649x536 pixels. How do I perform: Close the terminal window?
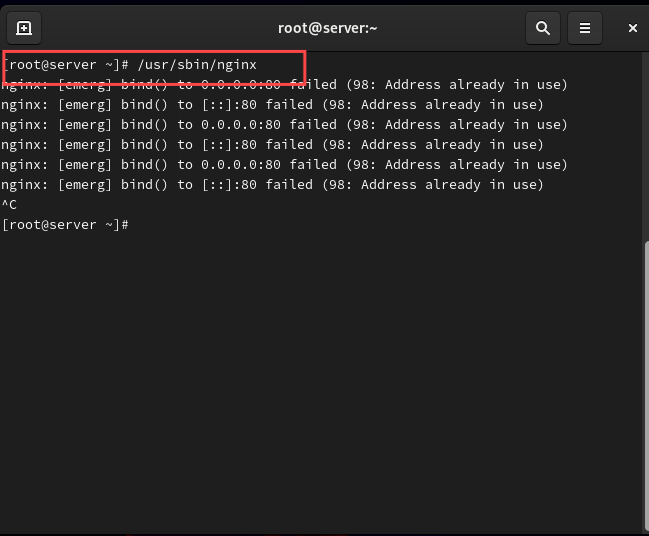(x=632, y=28)
